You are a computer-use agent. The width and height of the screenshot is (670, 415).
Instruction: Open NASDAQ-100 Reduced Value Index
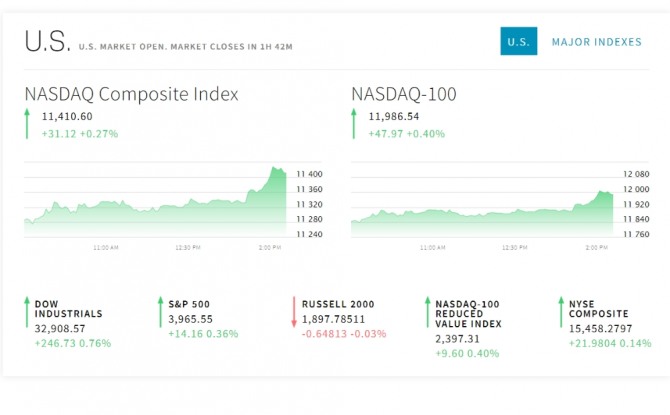pos(467,313)
